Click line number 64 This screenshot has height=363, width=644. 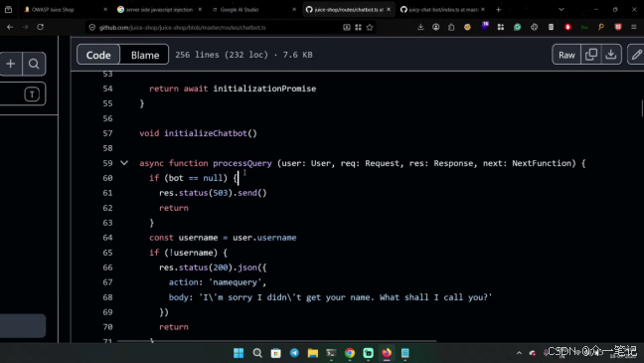pos(107,238)
